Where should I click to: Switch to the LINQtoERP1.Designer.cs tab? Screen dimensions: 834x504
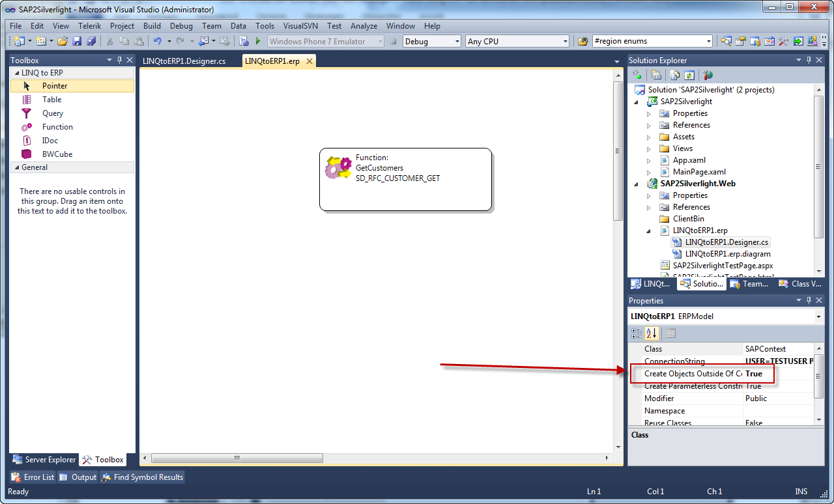pos(184,61)
